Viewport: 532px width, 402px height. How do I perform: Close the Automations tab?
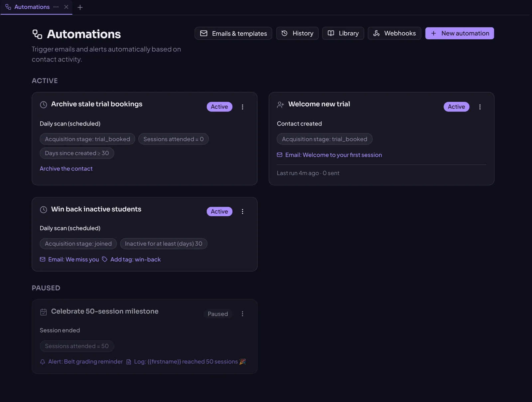point(66,7)
